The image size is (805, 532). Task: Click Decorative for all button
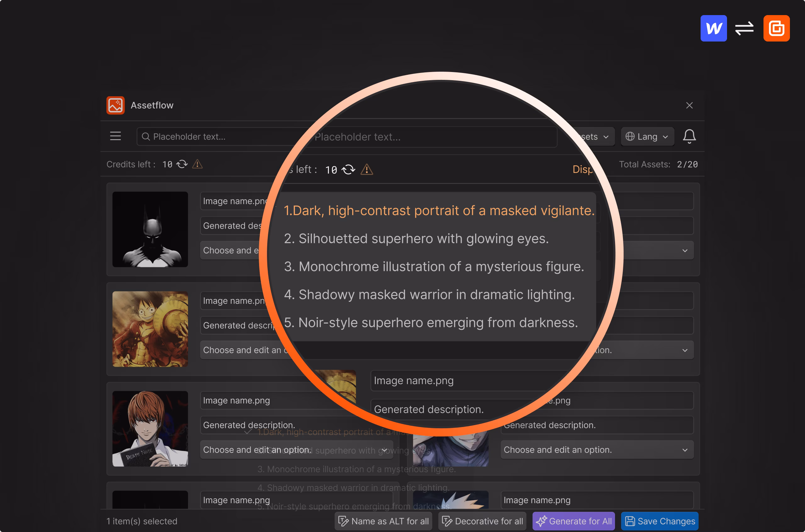[482, 521]
